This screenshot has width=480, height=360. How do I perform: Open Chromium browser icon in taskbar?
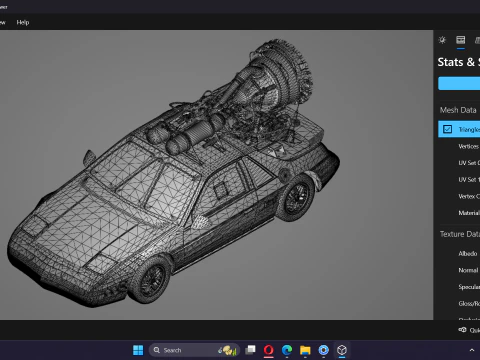(x=323, y=350)
